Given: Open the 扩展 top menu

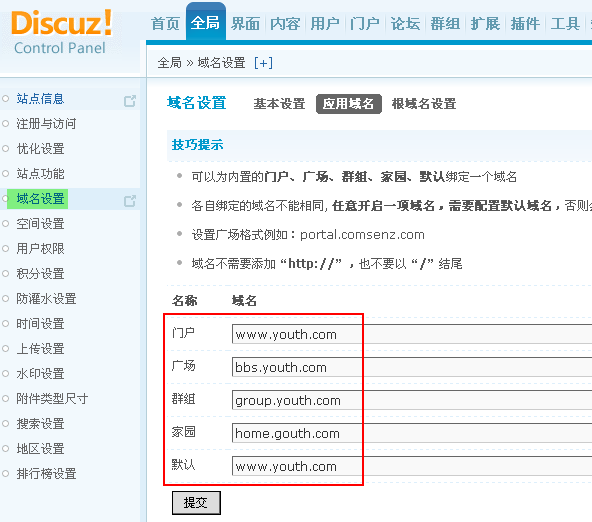Looking at the screenshot, I should click(x=485, y=23).
